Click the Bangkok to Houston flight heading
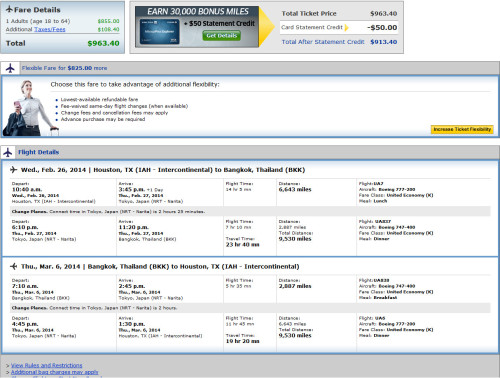Image resolution: width=500 pixels, height=378 pixels. [160, 267]
